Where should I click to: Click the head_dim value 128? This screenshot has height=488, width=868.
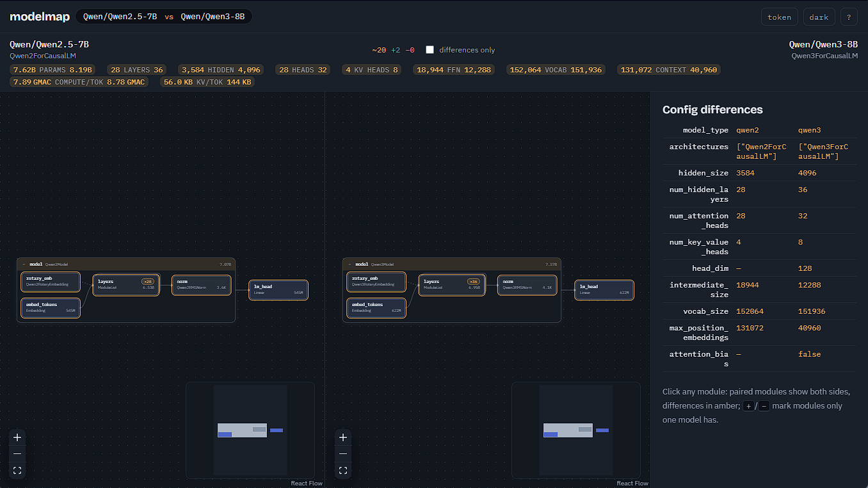[805, 268]
